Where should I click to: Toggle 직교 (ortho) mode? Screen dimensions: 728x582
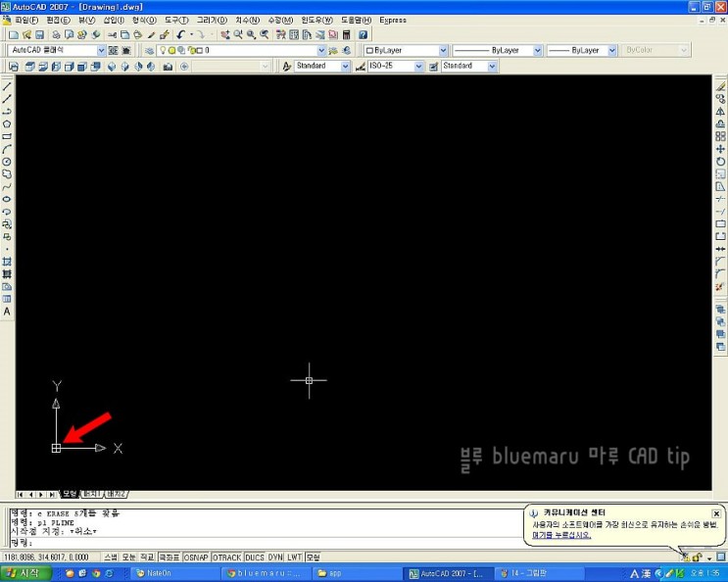pyautogui.click(x=148, y=558)
